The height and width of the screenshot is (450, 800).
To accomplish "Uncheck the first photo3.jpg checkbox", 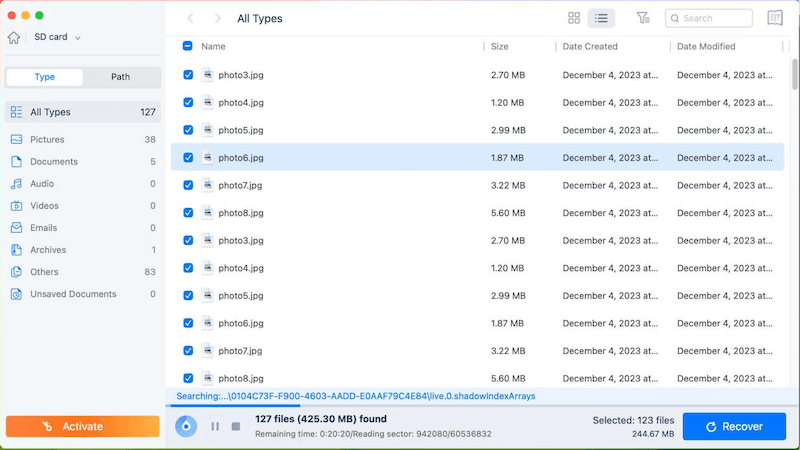I will [x=188, y=75].
